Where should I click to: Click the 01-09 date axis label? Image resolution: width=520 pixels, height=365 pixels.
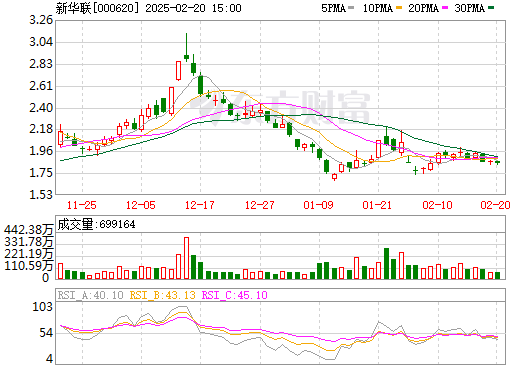click(x=318, y=205)
